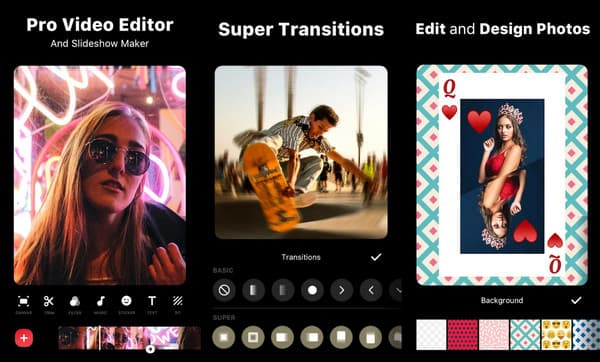Confirm Transitions with the checkmark
This screenshot has height=362, width=600.
click(376, 257)
